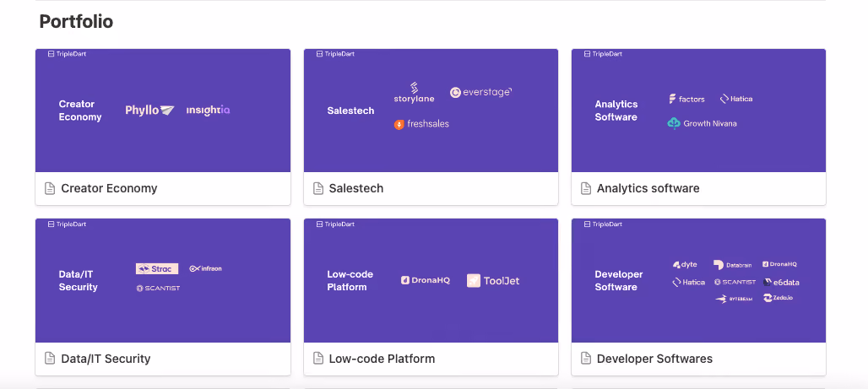The image size is (868, 389).
Task: Click the Scantist logo in Data/IT Security card
Action: coord(159,289)
